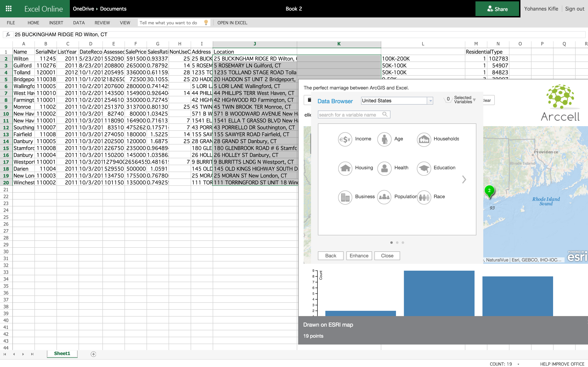Choose the Housing category icon
The height and width of the screenshot is (367, 588).
click(x=345, y=168)
